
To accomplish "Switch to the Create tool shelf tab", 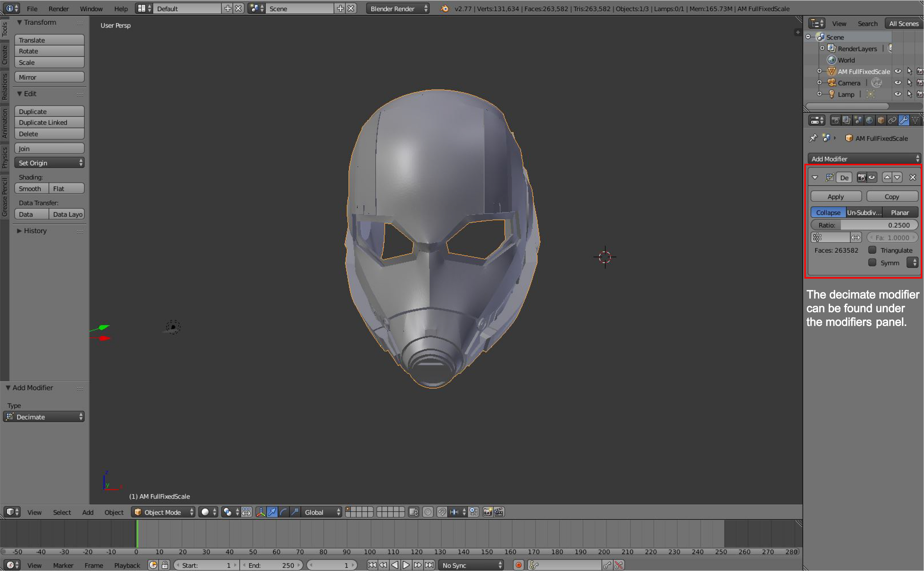I will 5,55.
